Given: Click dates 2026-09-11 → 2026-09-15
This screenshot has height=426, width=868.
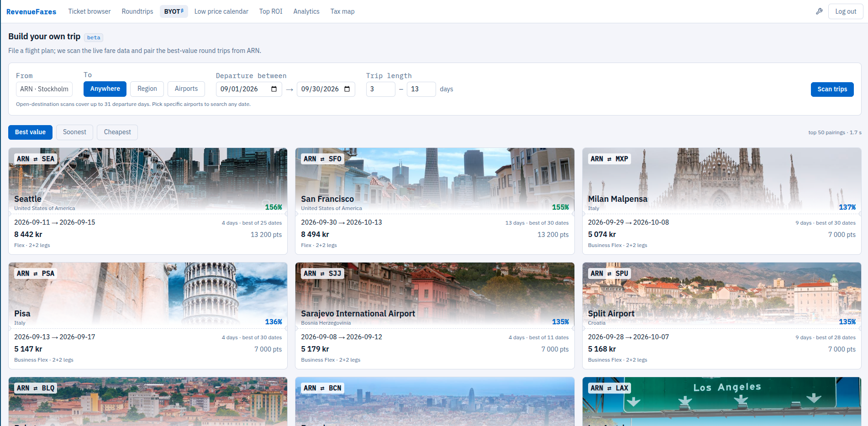Looking at the screenshot, I should [55, 222].
